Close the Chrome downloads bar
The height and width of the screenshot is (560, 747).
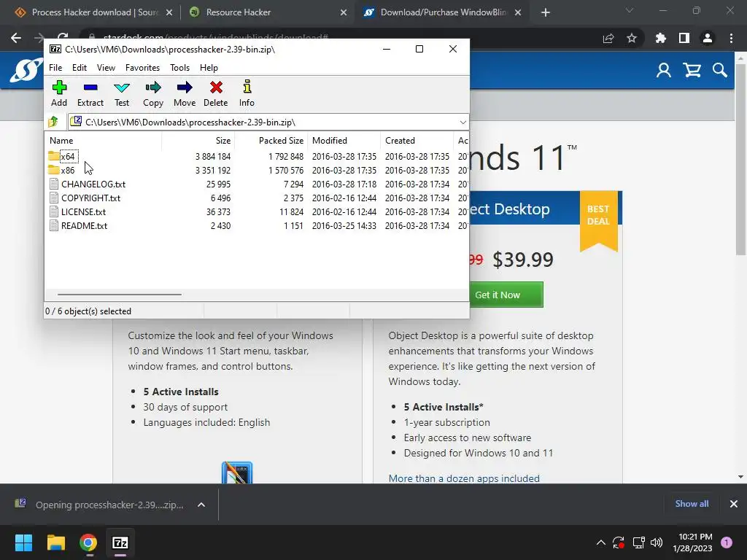734,504
